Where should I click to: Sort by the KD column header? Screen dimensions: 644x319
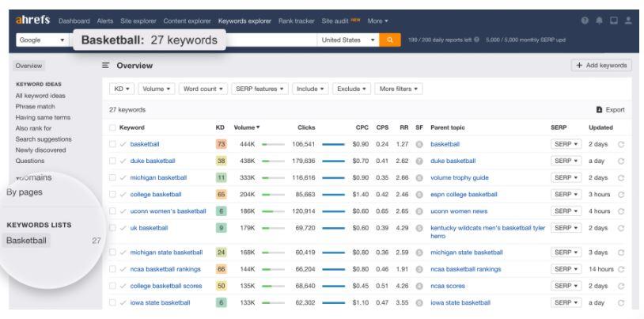220,127
